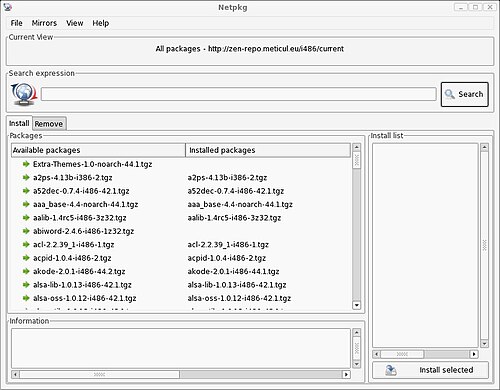500x390 pixels.
Task: Click installed acl-2.2.39_1-i486-1.tgz entry
Action: 228,244
